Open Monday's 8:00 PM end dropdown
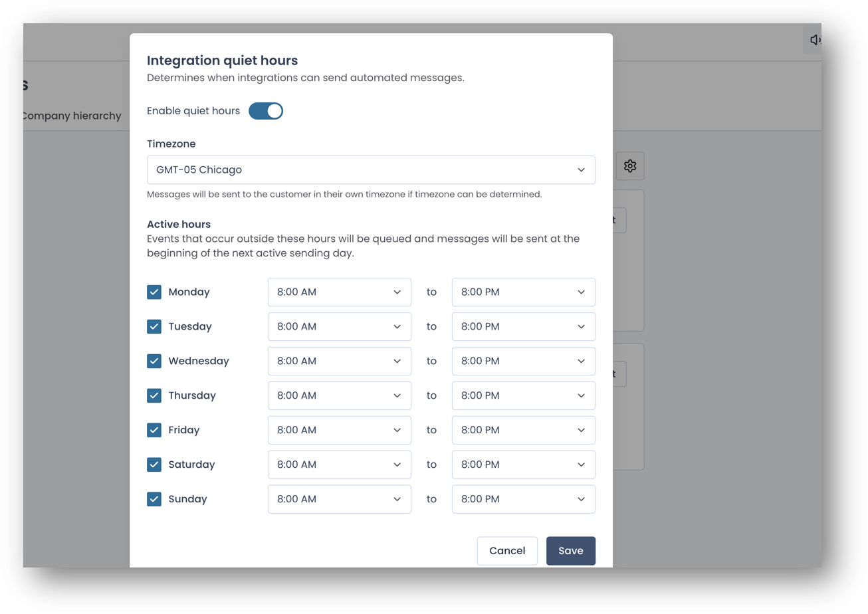Screen dimensions: 868x614 [x=523, y=292]
